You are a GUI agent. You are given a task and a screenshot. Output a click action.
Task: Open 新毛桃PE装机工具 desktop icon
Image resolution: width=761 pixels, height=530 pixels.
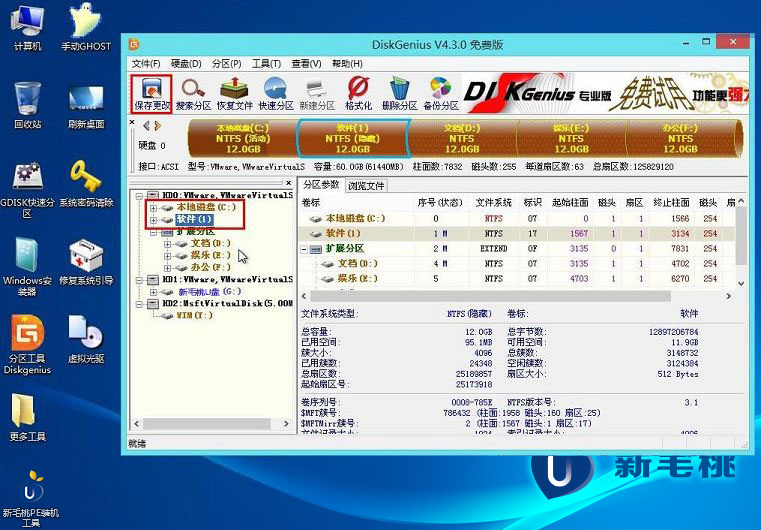pyautogui.click(x=30, y=499)
